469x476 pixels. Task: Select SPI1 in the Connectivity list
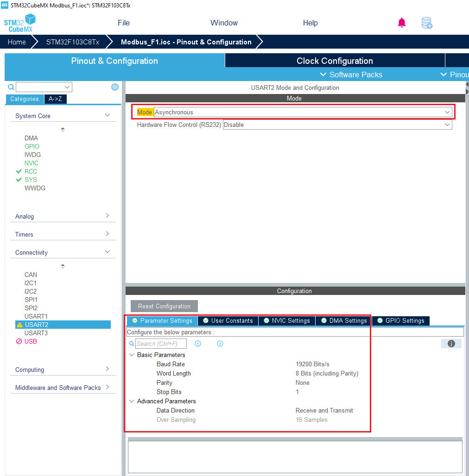pos(31,300)
